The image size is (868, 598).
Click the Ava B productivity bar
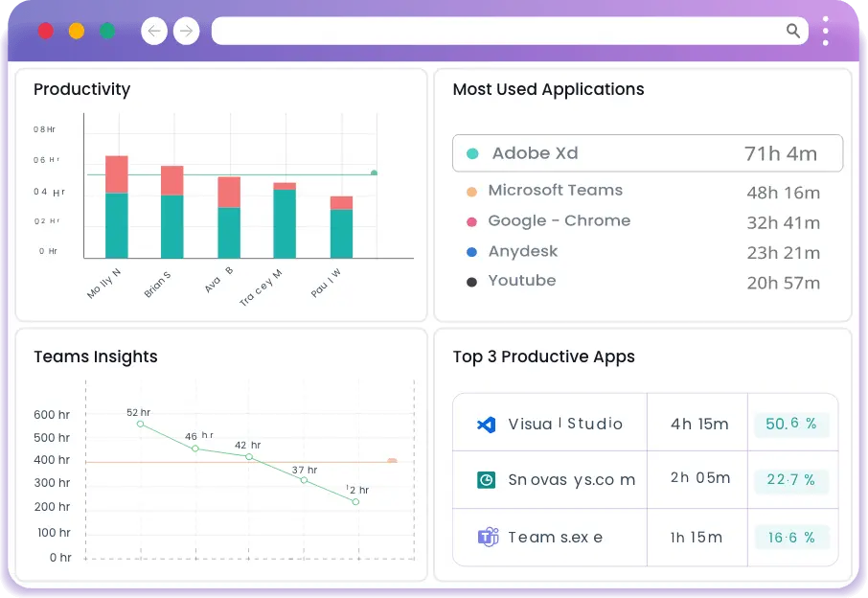[x=229, y=218]
